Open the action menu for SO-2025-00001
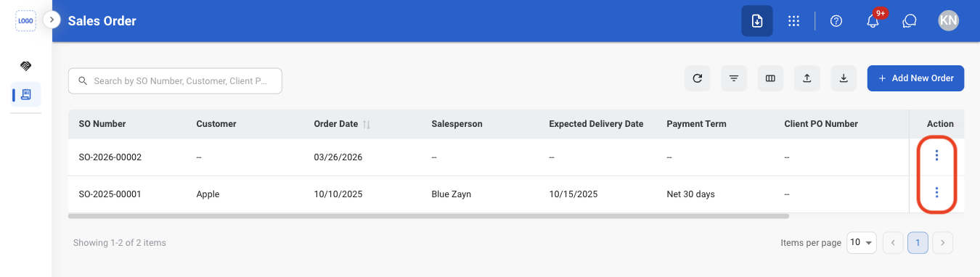This screenshot has height=277, width=980. (x=937, y=192)
